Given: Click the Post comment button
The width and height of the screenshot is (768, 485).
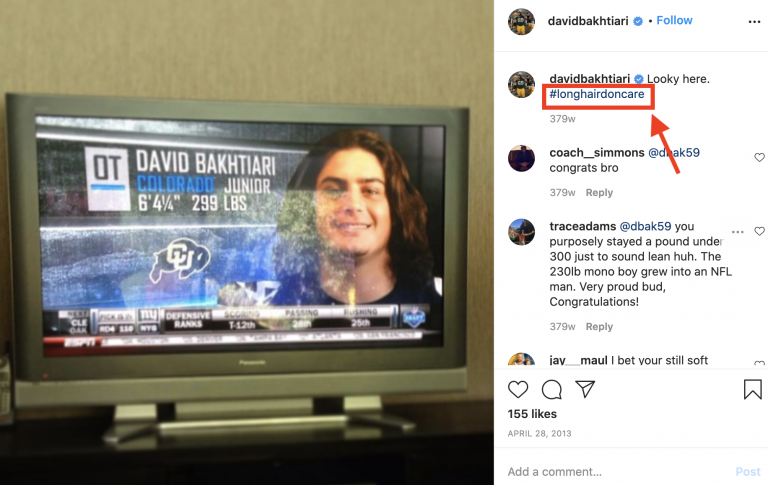Looking at the screenshot, I should pos(747,472).
